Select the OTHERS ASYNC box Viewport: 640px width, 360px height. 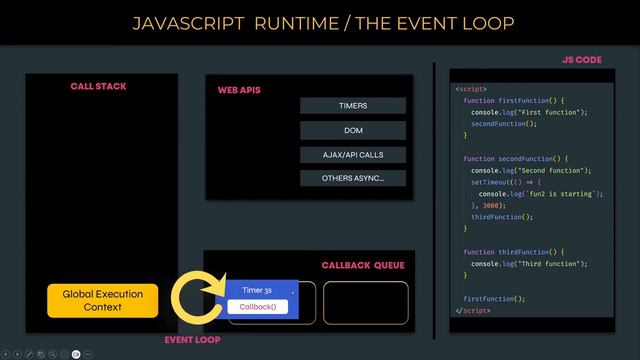click(353, 178)
